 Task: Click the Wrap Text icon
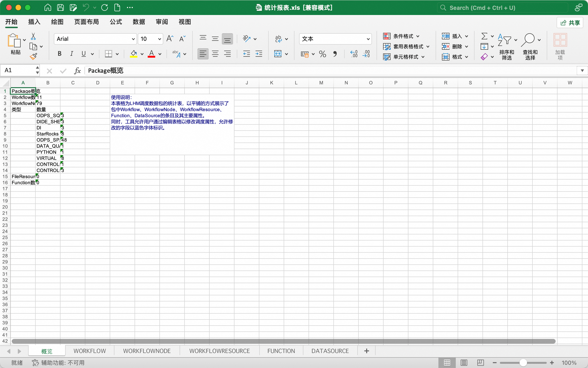coord(278,39)
